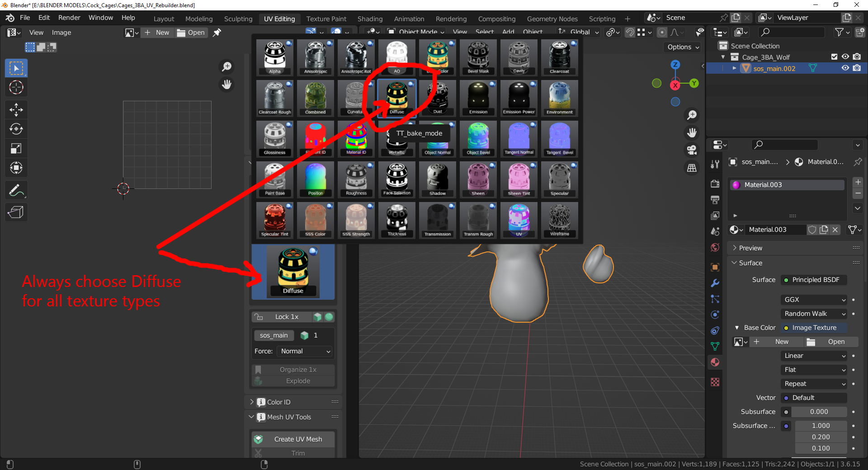Disable Cage_3BA_Wolf collection in renders
The image size is (868, 470).
point(857,57)
